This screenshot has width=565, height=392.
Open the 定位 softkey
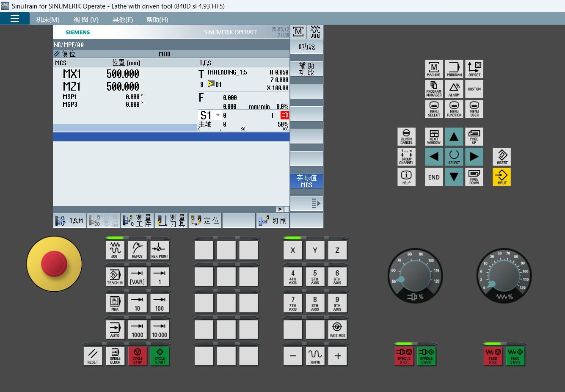(205, 221)
